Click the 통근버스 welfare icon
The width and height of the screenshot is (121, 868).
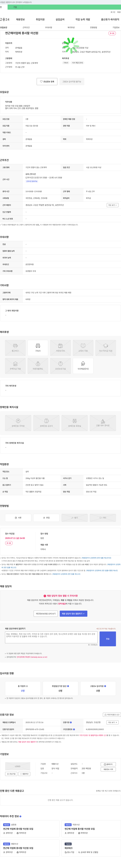(16, 348)
